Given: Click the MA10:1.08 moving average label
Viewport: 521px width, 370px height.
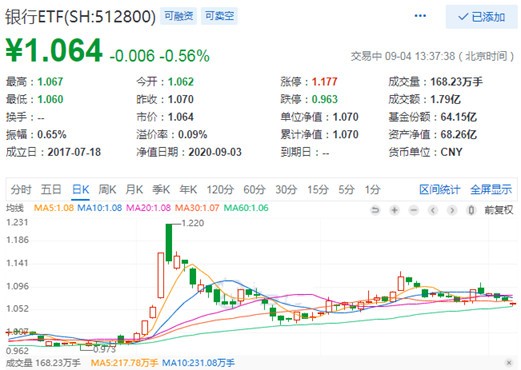Looking at the screenshot, I should pyautogui.click(x=100, y=208).
